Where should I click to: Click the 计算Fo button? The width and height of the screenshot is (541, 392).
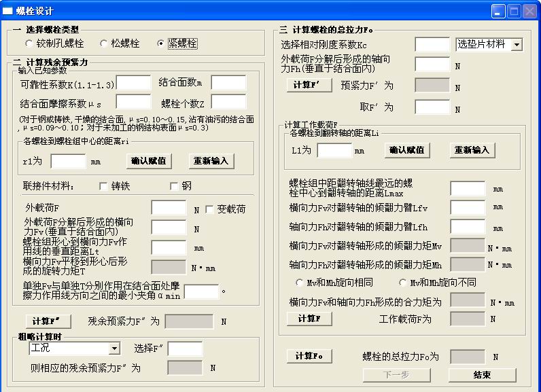(x=309, y=356)
